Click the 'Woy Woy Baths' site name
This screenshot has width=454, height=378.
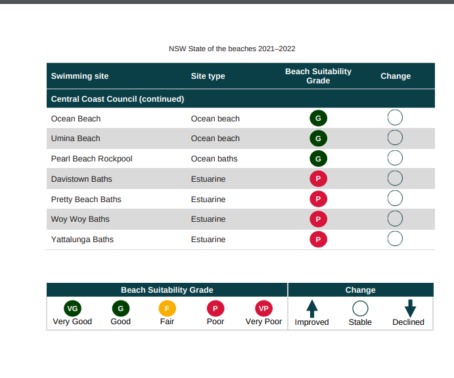[x=80, y=219]
